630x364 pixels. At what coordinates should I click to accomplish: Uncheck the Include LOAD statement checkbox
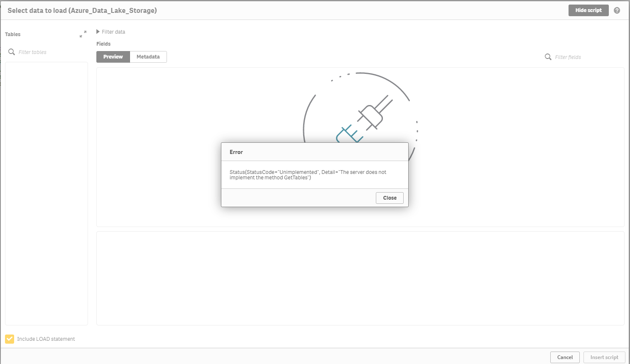[x=10, y=339]
